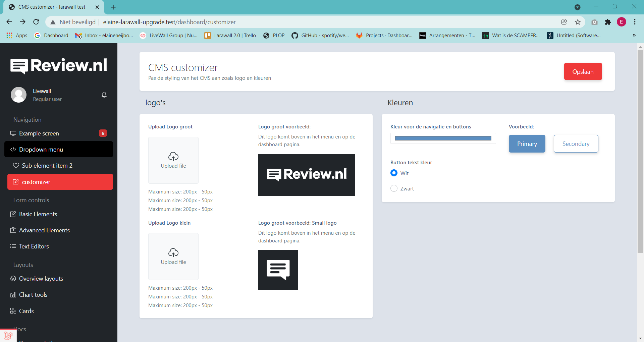Close the CMS customizer browser tab

97,7
